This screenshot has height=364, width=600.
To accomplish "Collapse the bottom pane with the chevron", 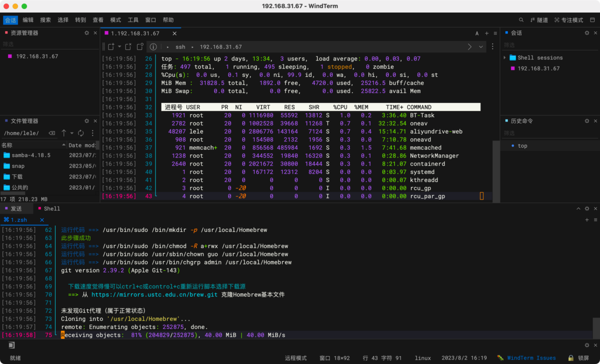I will 578,208.
